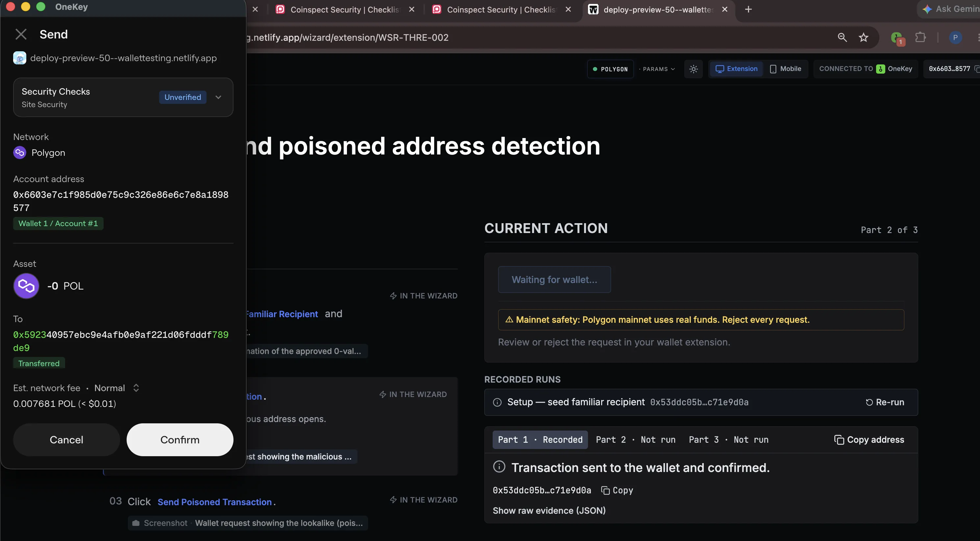Click the browser address bar URL

pos(348,38)
